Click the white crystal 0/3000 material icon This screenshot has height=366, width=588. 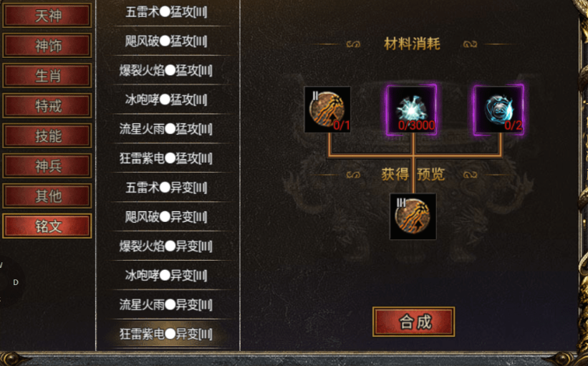click(412, 110)
